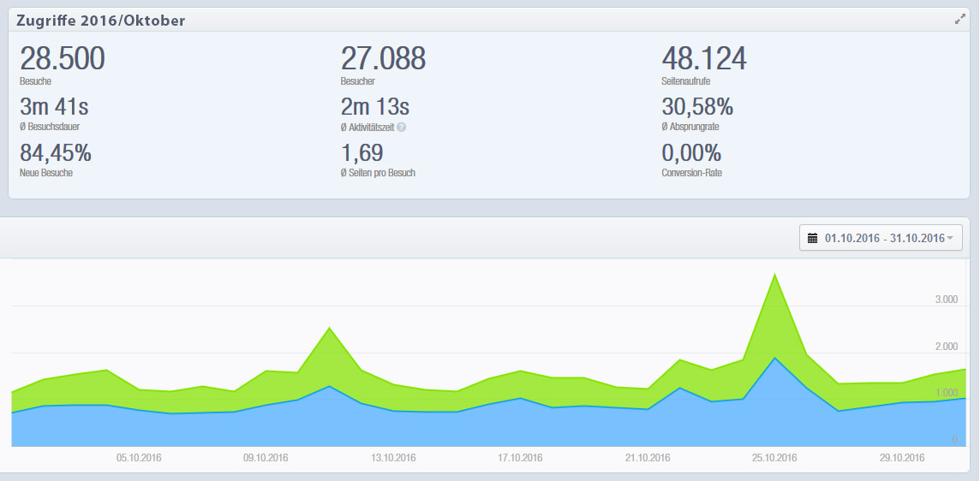980x481 pixels.
Task: Click the 2m 13s Aktivitätszeit value
Action: 375,108
